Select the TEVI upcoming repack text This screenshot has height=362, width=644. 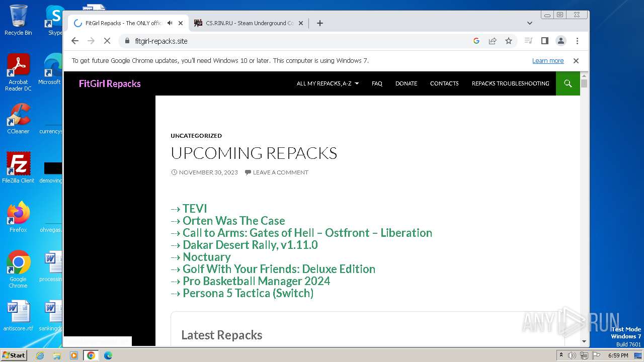coord(195,209)
